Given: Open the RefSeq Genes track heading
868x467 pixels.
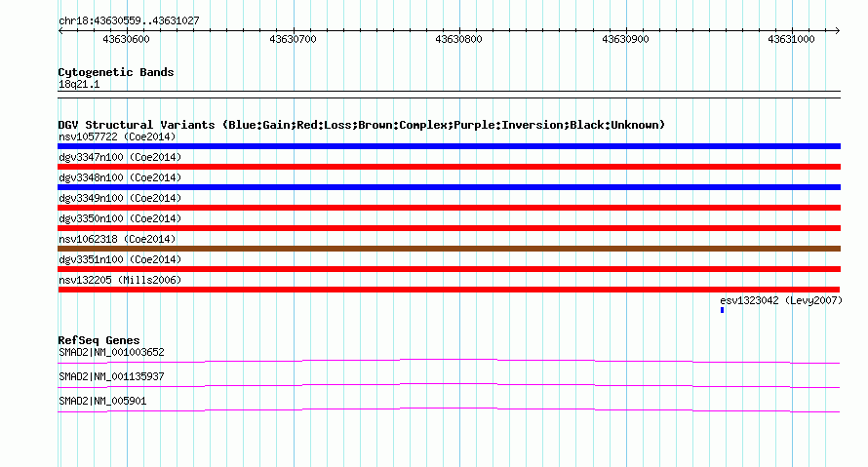Looking at the screenshot, I should pyautogui.click(x=99, y=340).
